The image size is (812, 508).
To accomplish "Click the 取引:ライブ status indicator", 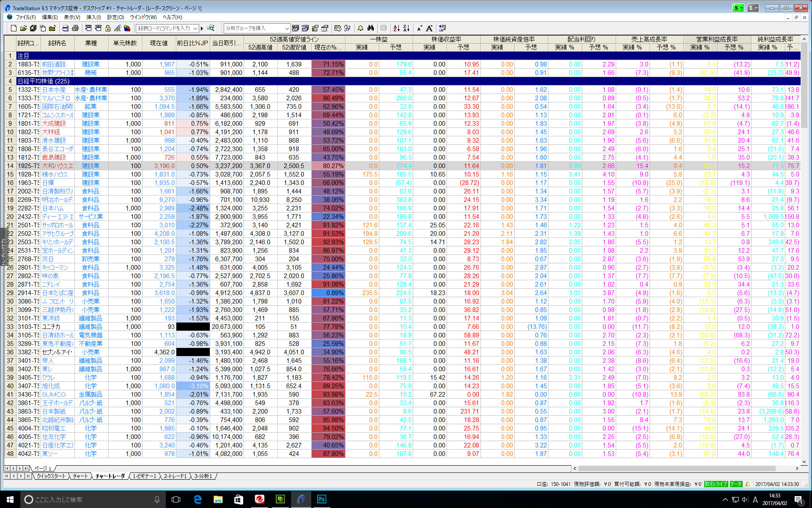I will pyautogui.click(x=716, y=484).
